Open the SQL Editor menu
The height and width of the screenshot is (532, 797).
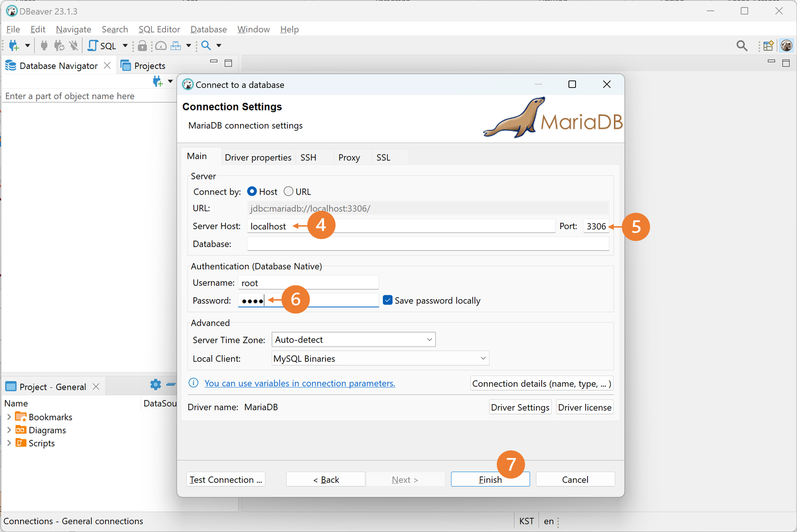point(159,29)
